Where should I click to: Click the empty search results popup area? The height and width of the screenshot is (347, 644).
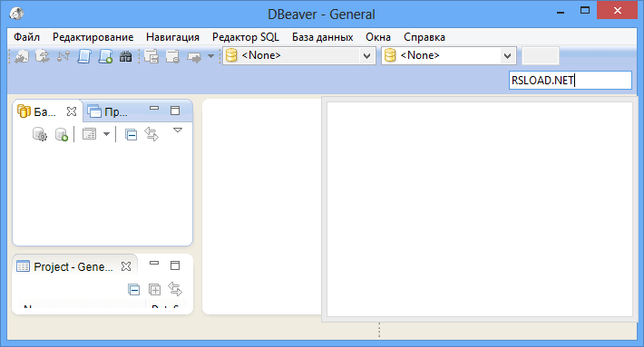pos(479,209)
